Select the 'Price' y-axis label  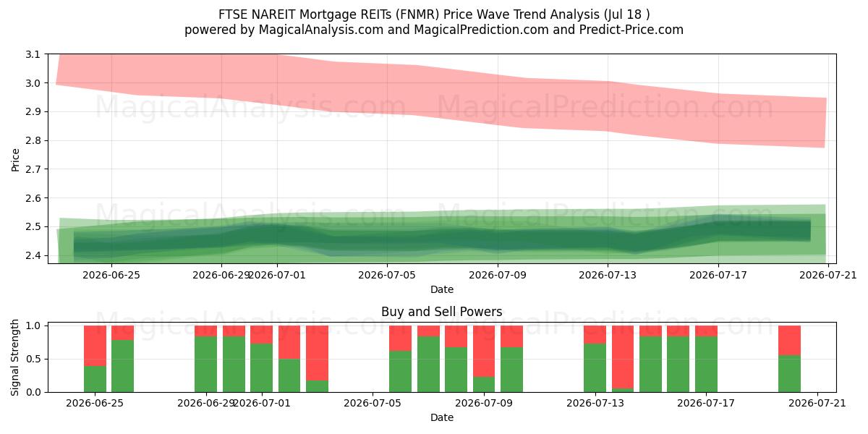coord(16,158)
